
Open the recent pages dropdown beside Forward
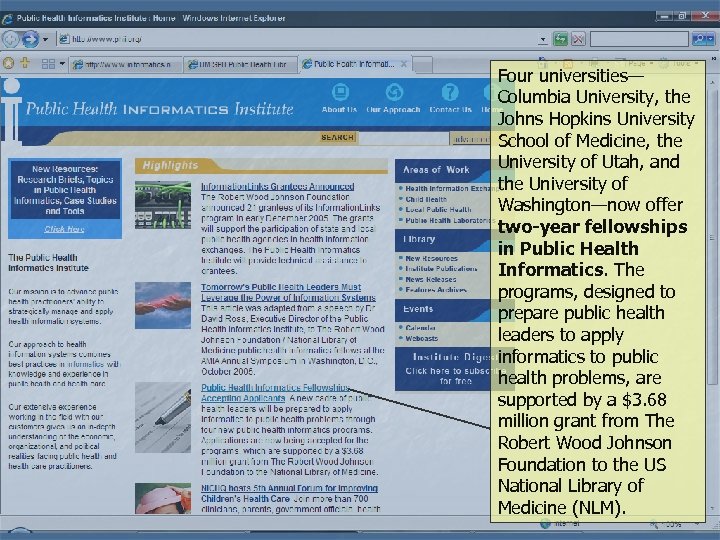(x=45, y=39)
